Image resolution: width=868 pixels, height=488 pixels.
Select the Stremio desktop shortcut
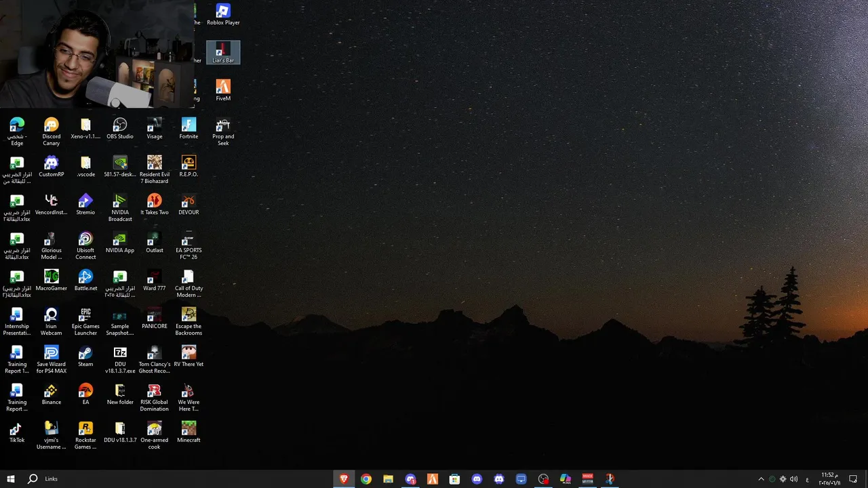click(x=85, y=205)
